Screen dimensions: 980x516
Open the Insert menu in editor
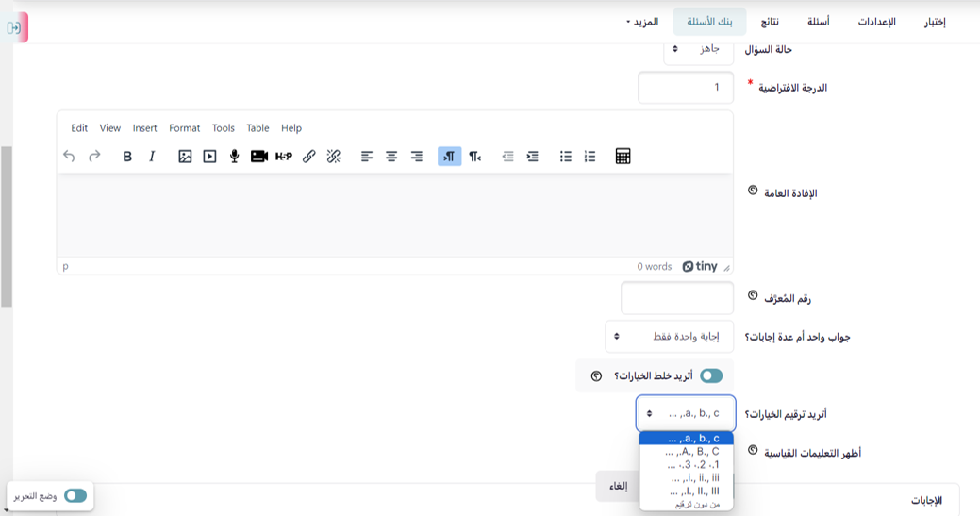click(144, 128)
